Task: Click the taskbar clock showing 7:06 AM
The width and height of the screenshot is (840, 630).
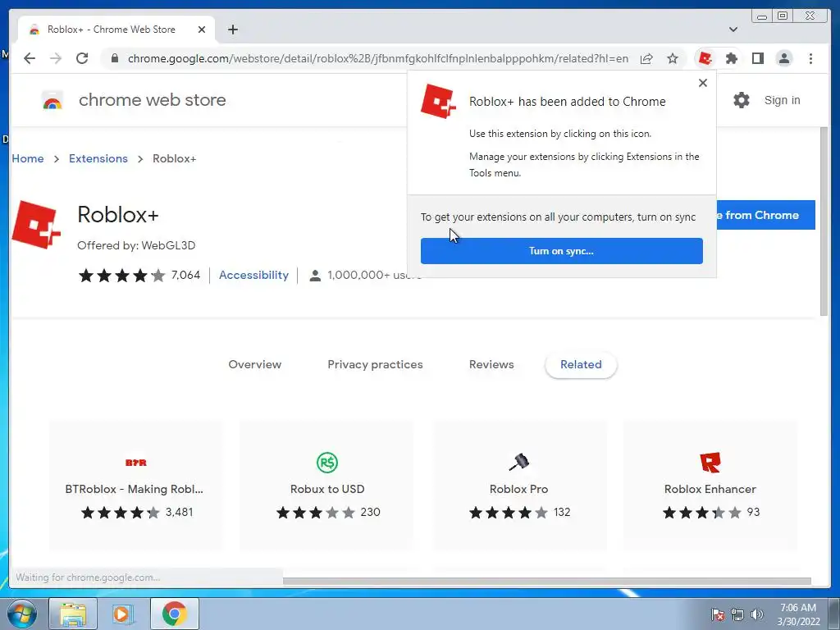Action: tap(798, 614)
